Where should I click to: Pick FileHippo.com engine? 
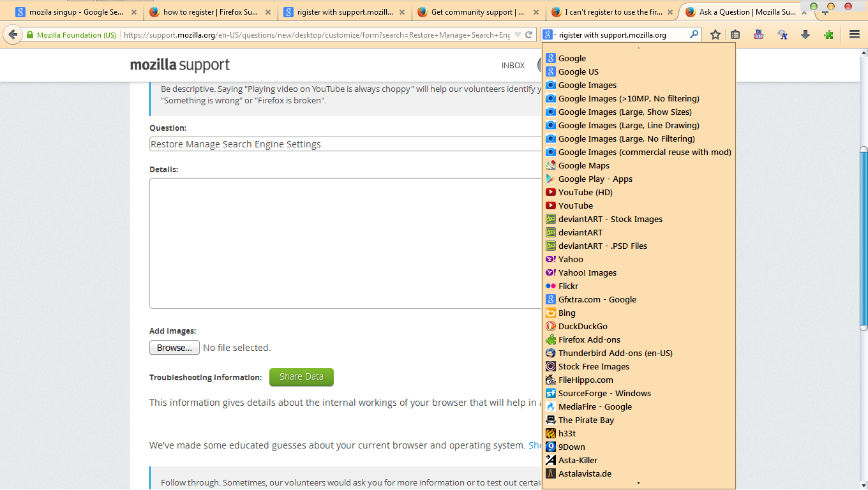(638, 380)
